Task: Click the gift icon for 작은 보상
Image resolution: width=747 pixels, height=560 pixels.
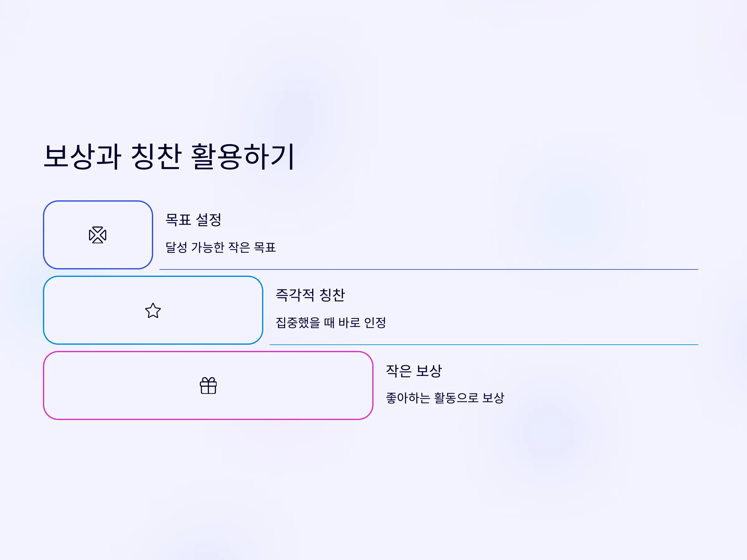Action: click(208, 385)
